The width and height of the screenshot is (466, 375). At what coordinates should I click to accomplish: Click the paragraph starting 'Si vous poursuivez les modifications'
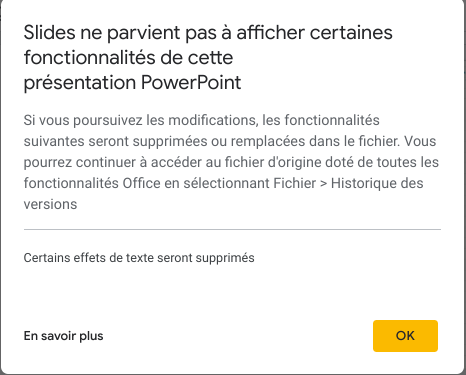pos(231,162)
